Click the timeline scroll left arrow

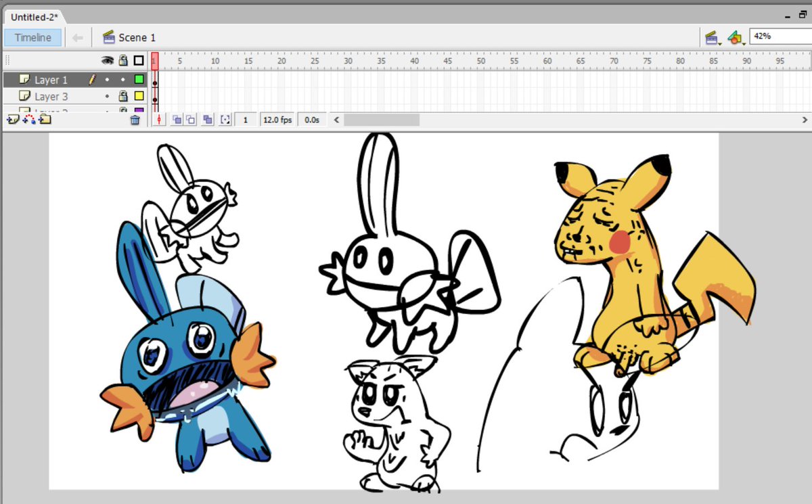(x=336, y=120)
